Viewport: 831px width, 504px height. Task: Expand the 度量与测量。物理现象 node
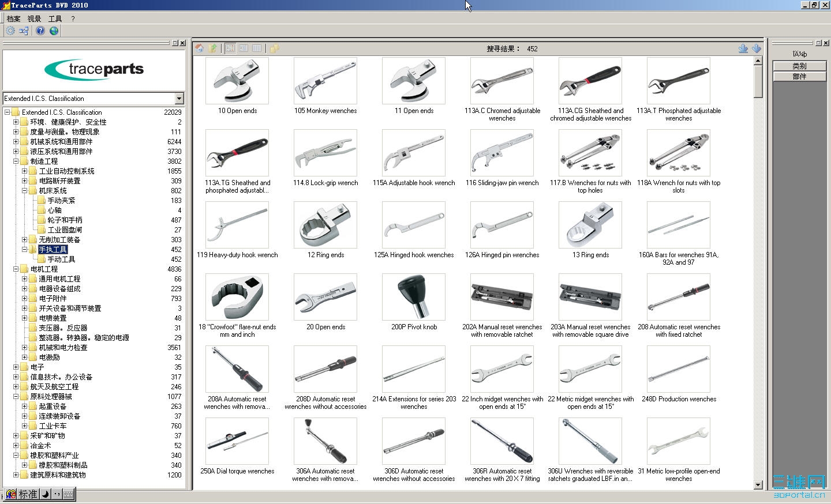(16, 132)
